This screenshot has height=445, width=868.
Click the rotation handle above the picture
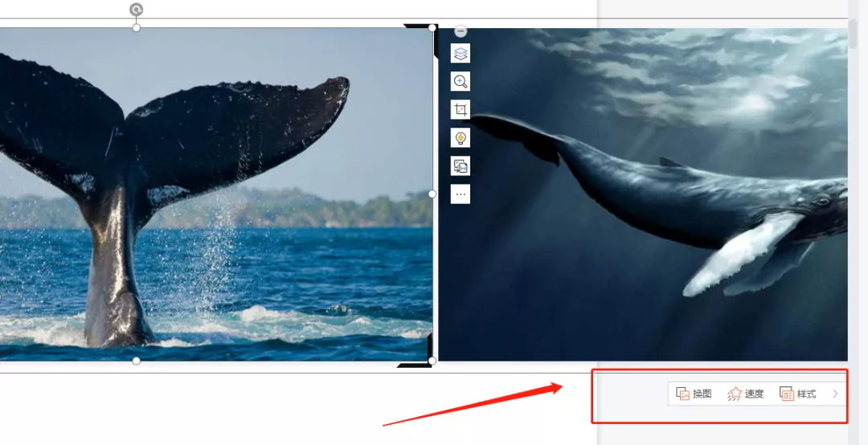click(x=136, y=10)
